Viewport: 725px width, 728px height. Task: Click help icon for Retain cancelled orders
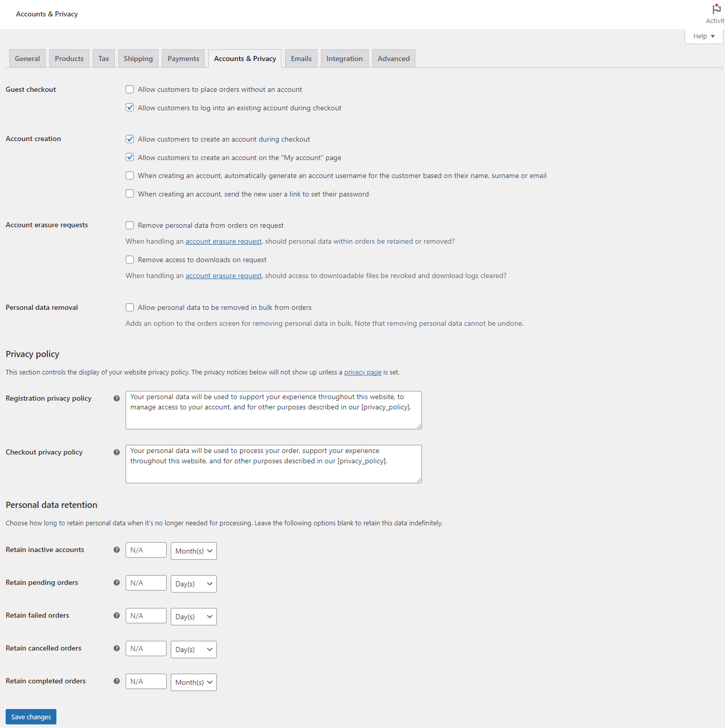[116, 648]
